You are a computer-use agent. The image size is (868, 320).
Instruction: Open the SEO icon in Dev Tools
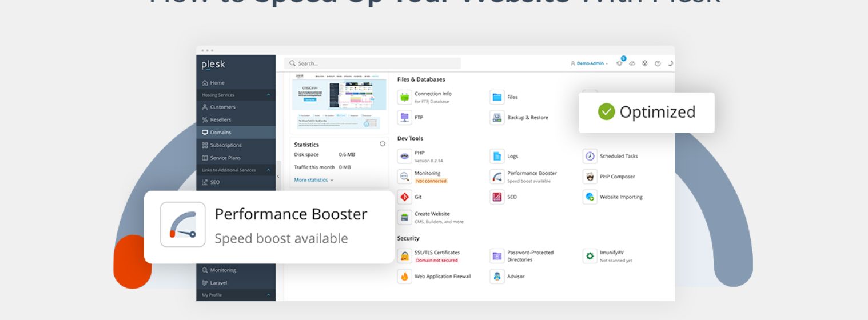[497, 197]
